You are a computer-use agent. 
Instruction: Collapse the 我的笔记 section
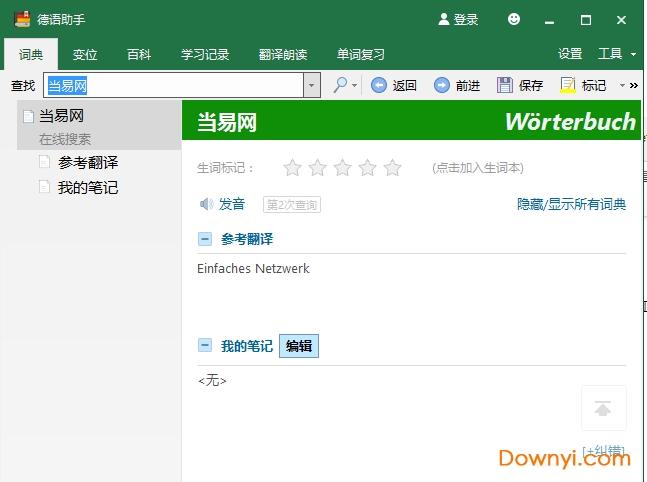[x=205, y=346]
